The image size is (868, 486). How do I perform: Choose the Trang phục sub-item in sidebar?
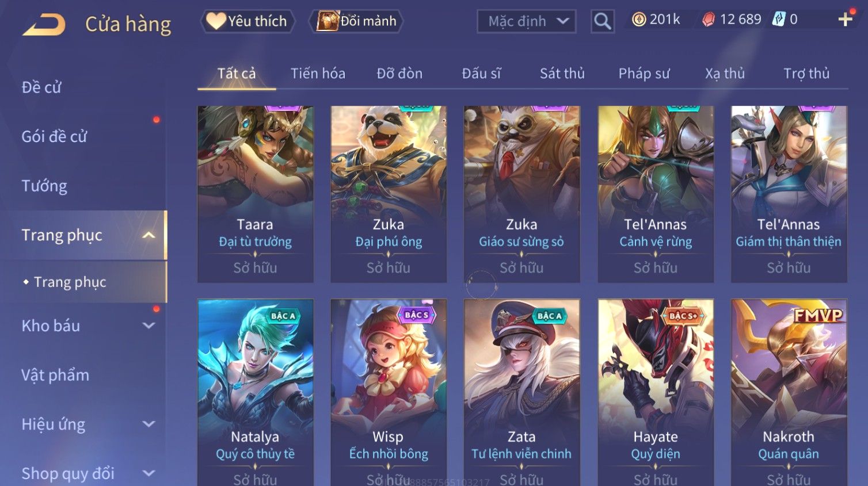70,282
